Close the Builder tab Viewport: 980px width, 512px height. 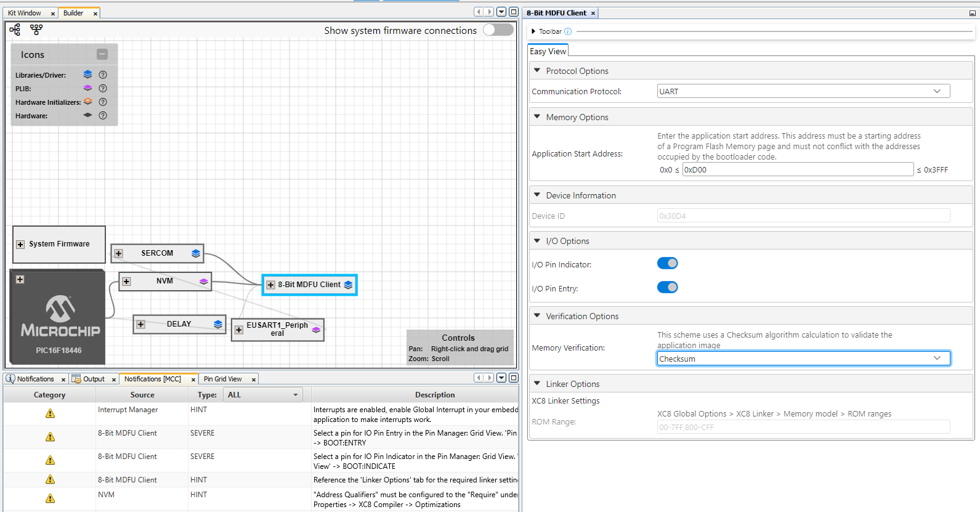95,14
